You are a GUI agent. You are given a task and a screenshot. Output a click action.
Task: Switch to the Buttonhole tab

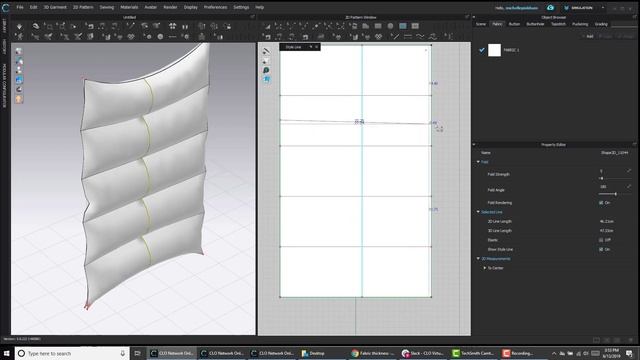tap(535, 24)
